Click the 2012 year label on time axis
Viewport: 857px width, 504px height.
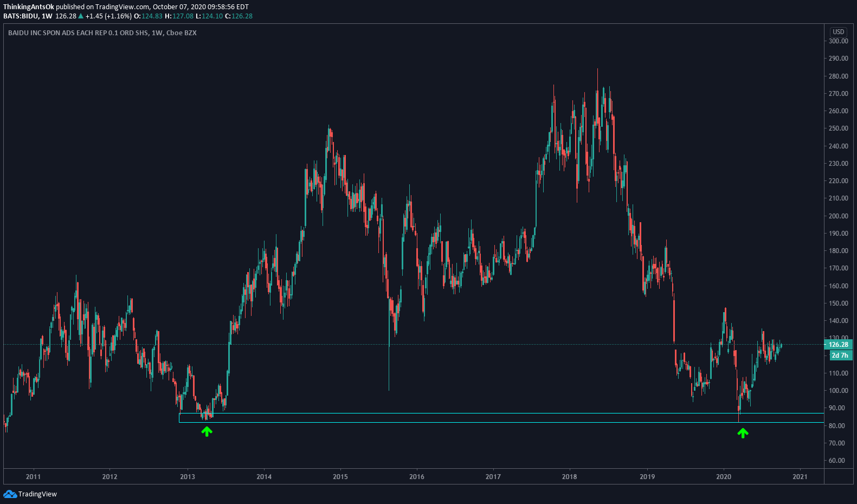(x=109, y=477)
